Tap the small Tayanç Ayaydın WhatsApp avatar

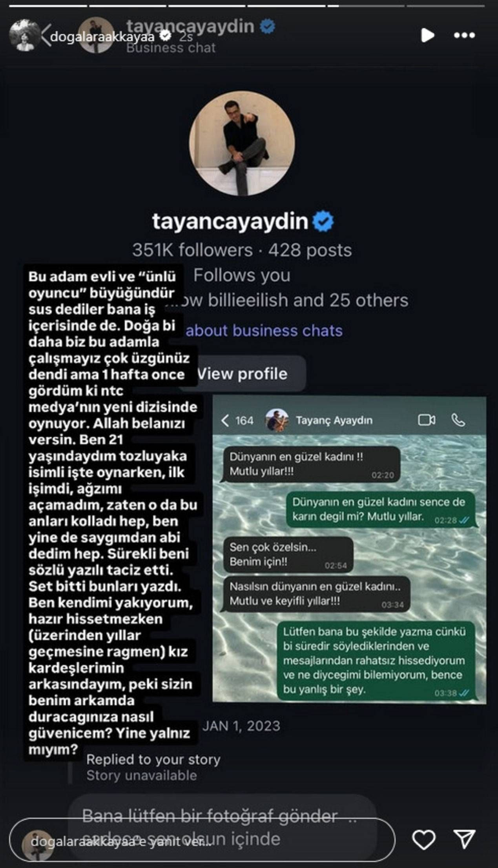[x=277, y=420]
